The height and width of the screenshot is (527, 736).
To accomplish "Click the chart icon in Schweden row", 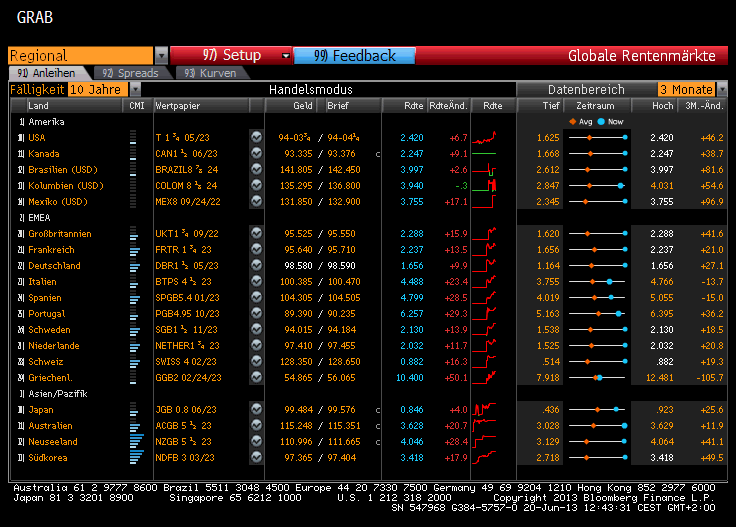I will pyautogui.click(x=256, y=329).
